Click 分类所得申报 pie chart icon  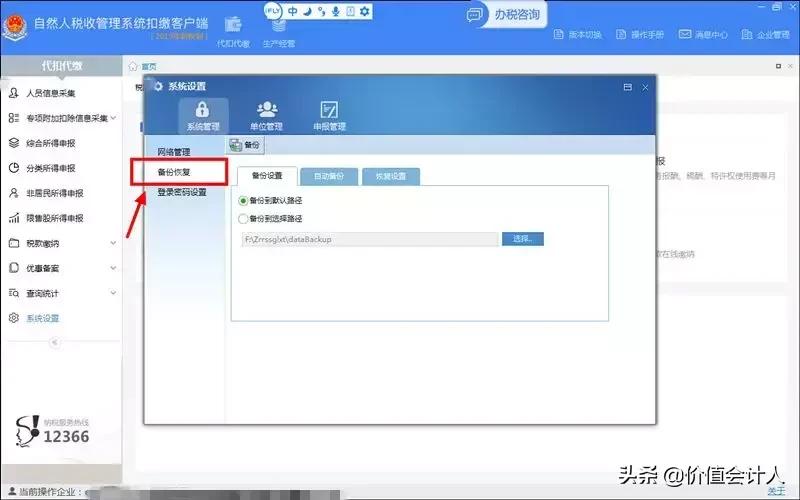pyautogui.click(x=14, y=168)
